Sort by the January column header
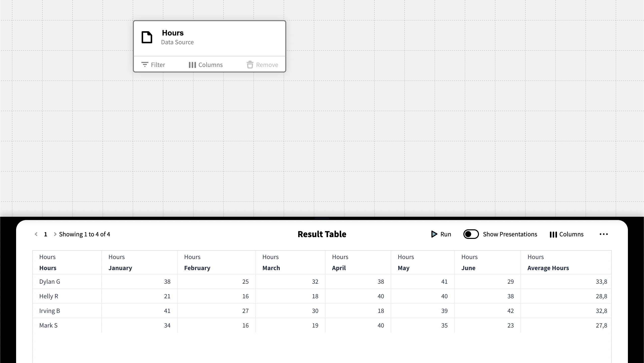The image size is (644, 363). 120,268
